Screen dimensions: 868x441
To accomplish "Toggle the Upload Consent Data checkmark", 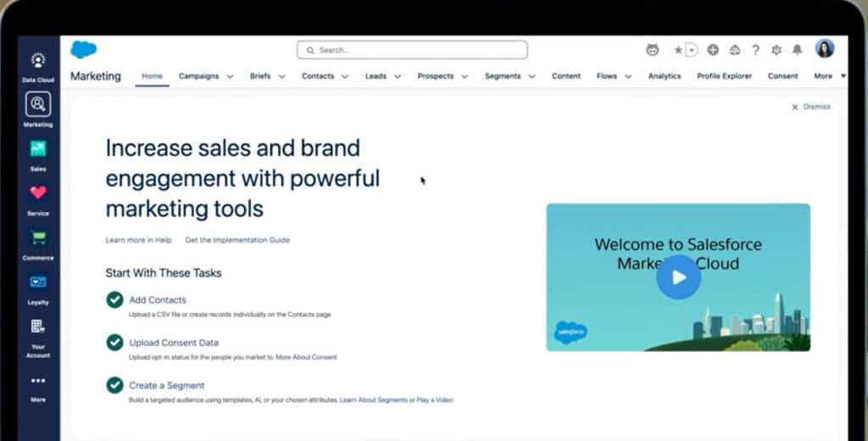I will [x=114, y=343].
